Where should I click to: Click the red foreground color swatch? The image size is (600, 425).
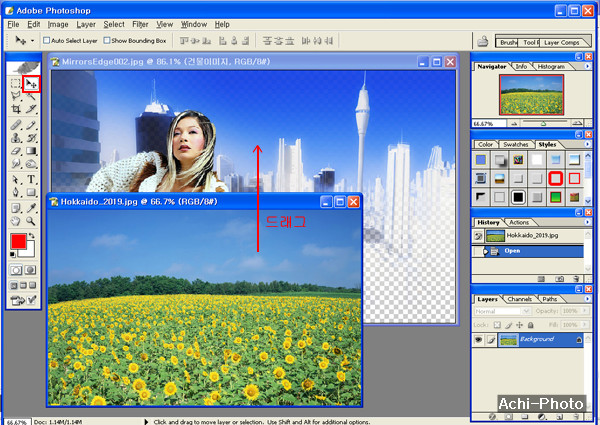click(x=17, y=242)
